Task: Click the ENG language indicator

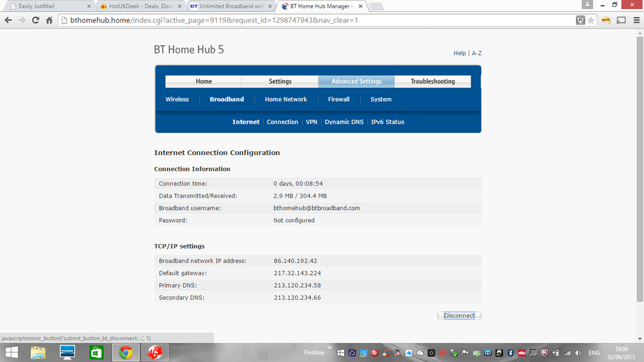Action: tap(594, 353)
